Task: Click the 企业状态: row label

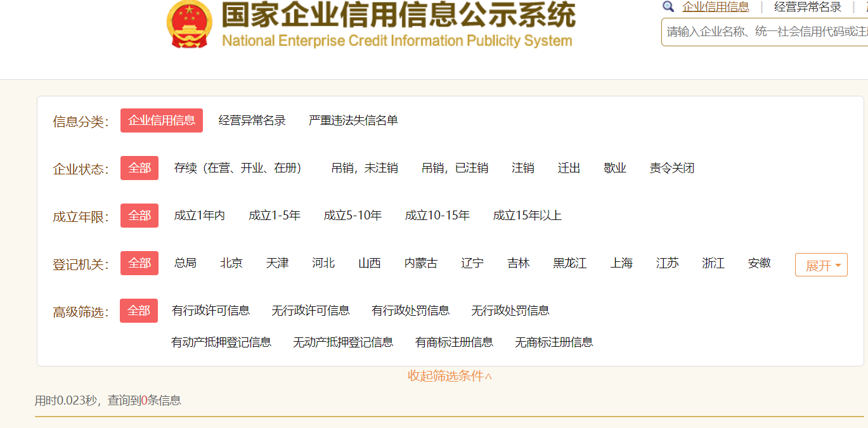Action: [81, 169]
